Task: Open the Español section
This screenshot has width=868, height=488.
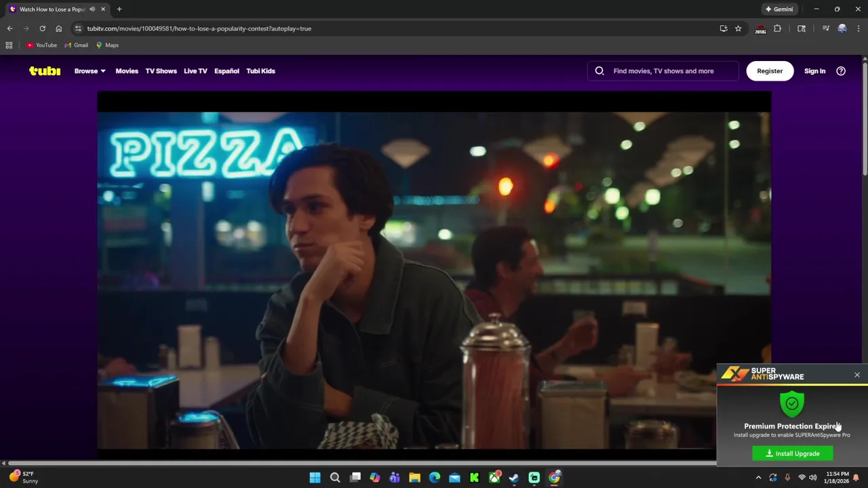Action: tap(226, 70)
